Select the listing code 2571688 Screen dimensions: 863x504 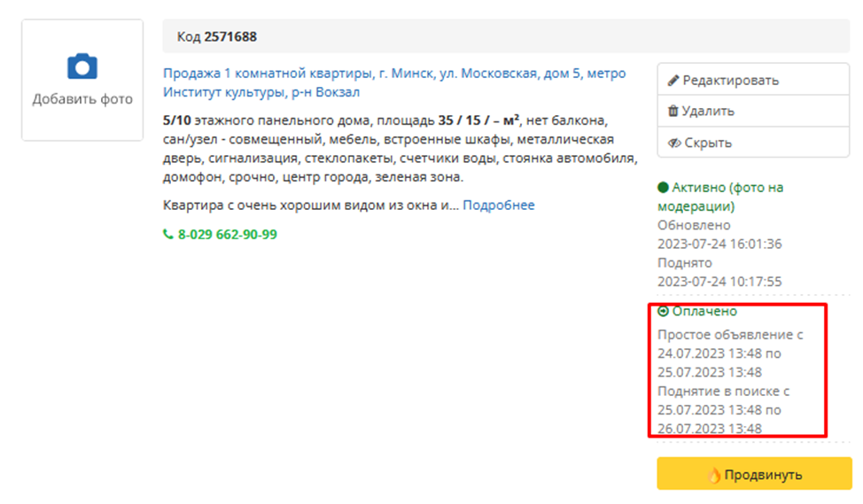tap(230, 37)
